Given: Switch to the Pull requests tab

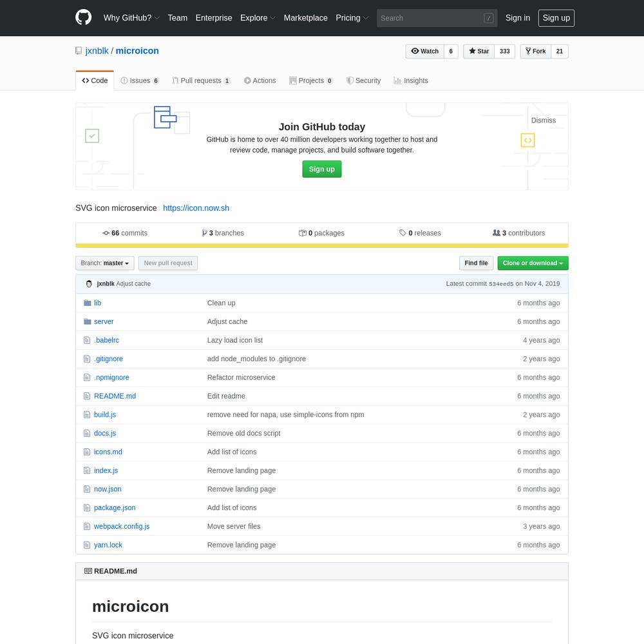Looking at the screenshot, I should (x=201, y=80).
